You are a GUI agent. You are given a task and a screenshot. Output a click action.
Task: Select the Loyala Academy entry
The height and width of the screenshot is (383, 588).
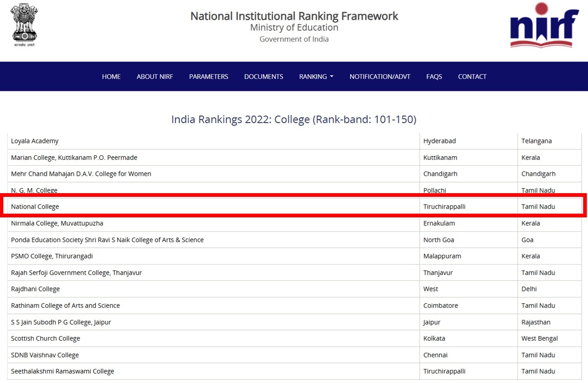[35, 141]
